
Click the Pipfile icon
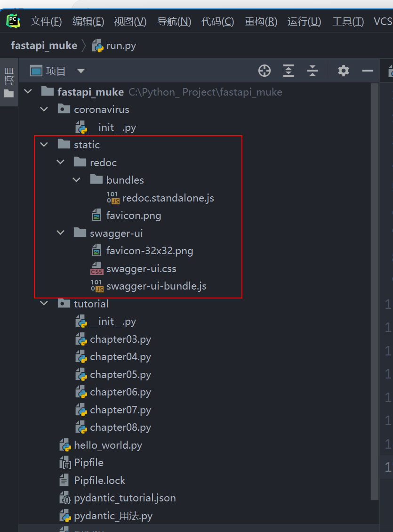coord(65,462)
